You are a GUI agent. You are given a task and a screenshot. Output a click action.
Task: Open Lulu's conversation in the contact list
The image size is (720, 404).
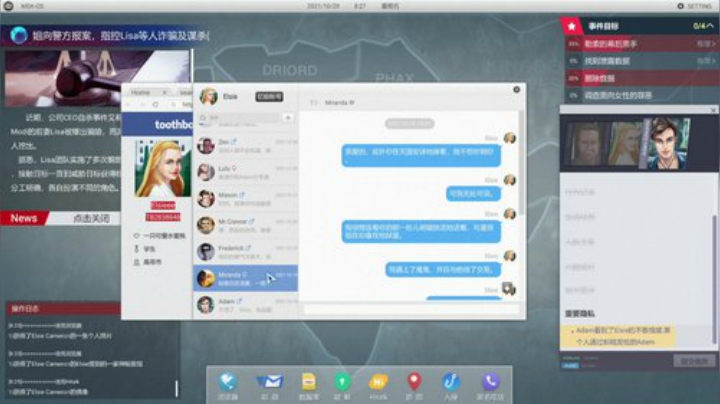(246, 173)
